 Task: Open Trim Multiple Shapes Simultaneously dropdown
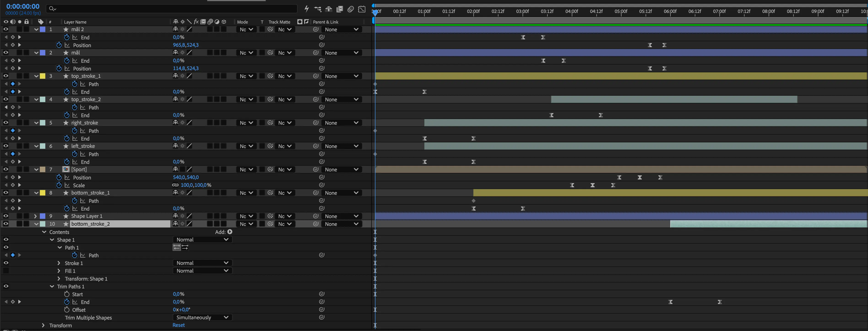tap(202, 317)
